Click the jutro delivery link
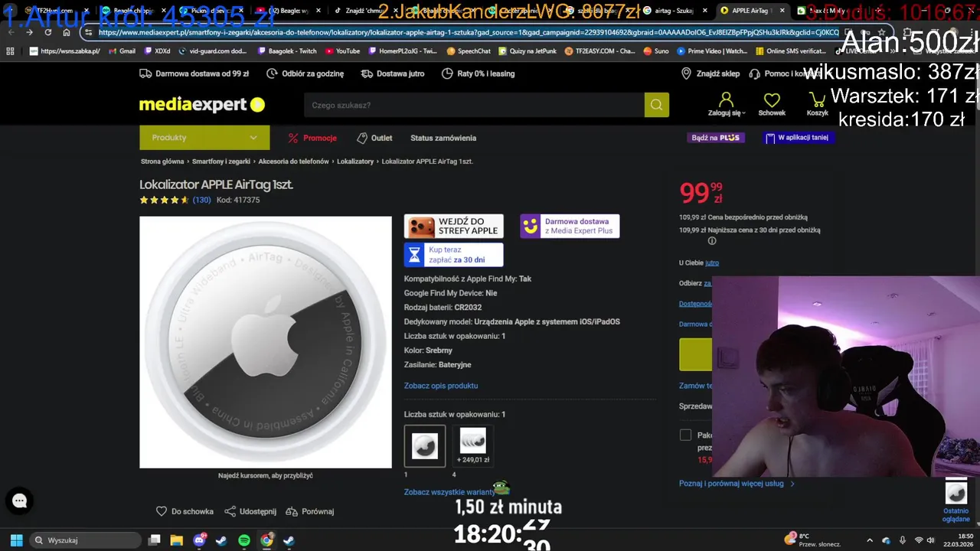 click(x=712, y=262)
